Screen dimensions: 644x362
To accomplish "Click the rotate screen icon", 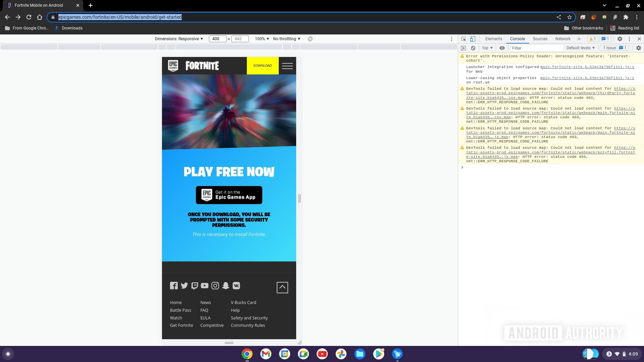I will pyautogui.click(x=310, y=39).
